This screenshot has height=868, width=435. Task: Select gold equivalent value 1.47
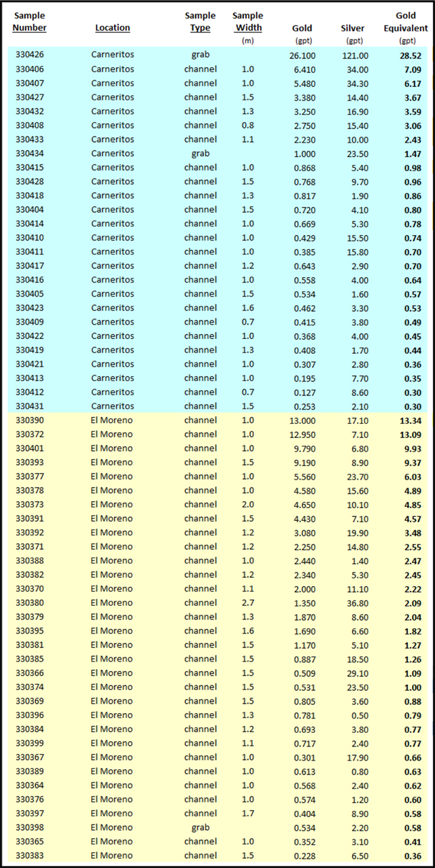pyautogui.click(x=412, y=153)
